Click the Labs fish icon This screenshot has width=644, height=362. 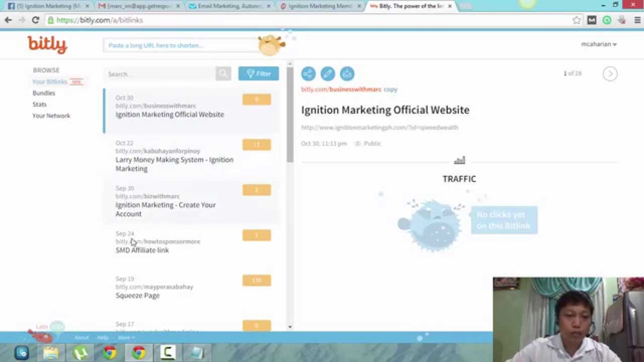point(41,336)
